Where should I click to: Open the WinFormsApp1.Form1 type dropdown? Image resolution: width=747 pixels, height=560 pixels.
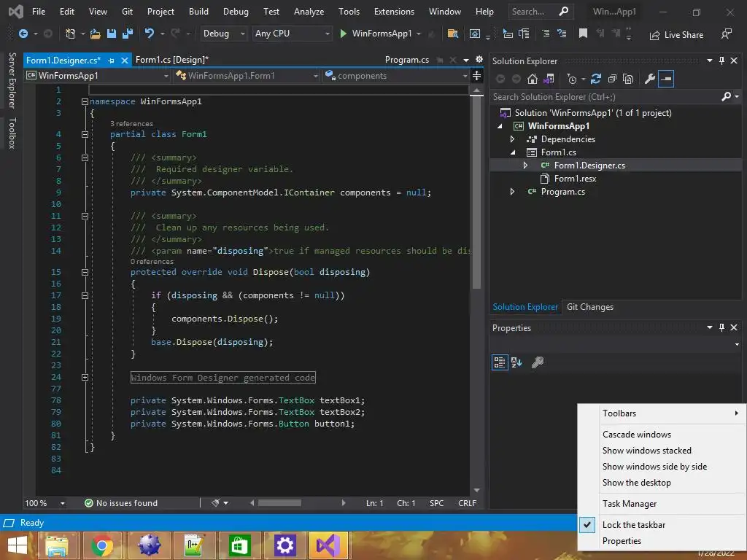tap(247, 76)
